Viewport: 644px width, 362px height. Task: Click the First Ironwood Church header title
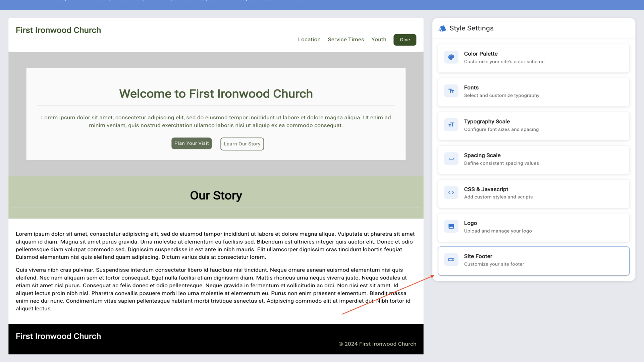point(58,30)
